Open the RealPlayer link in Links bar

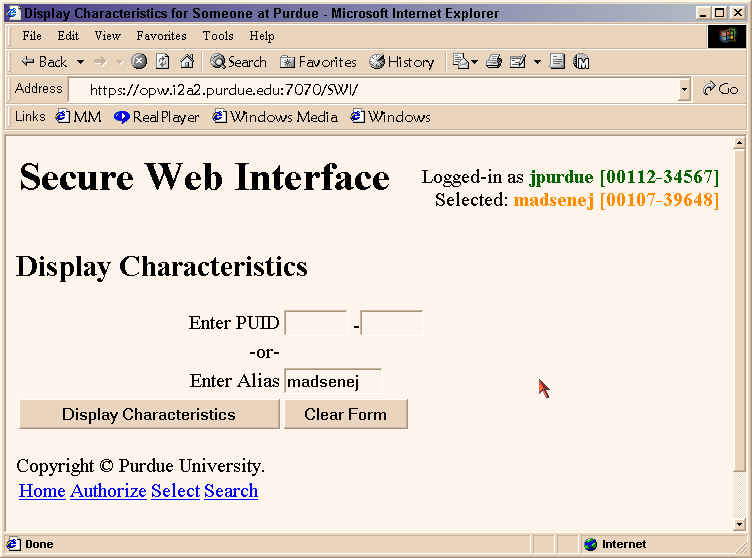click(157, 117)
